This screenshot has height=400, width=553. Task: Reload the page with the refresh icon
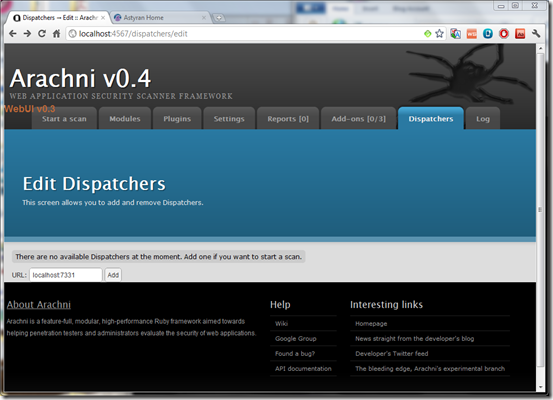coord(42,34)
